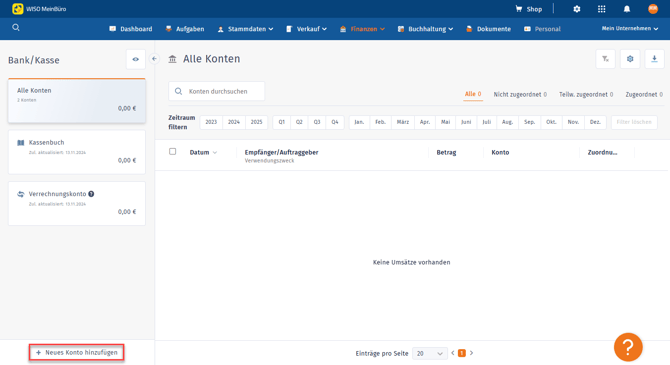
Task: Click Neues Konto hinzufügen
Action: coord(76,353)
